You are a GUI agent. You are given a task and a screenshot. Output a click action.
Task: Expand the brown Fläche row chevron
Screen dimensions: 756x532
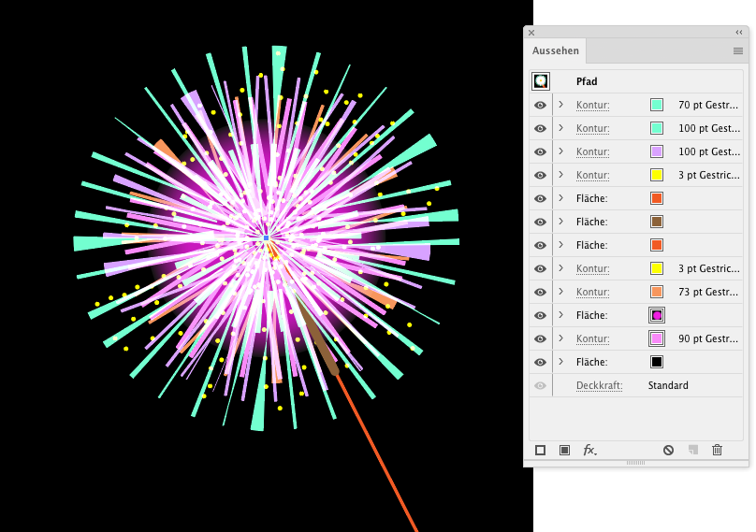point(560,222)
